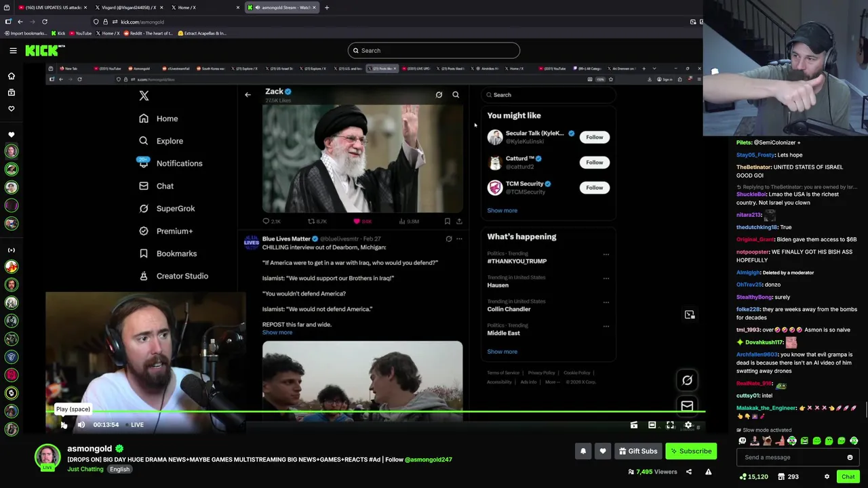This screenshot has width=868, height=488.
Task: Open chat user notpoopster
Action: pos(753,251)
